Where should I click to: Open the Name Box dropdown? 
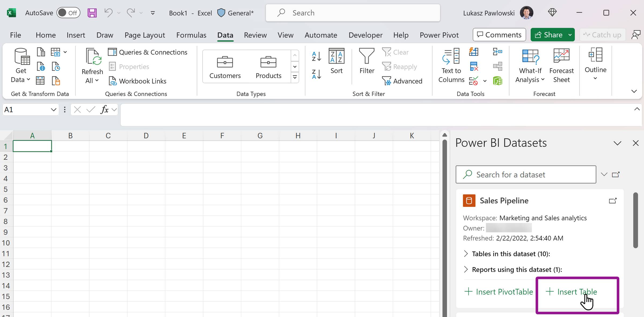pos(53,110)
